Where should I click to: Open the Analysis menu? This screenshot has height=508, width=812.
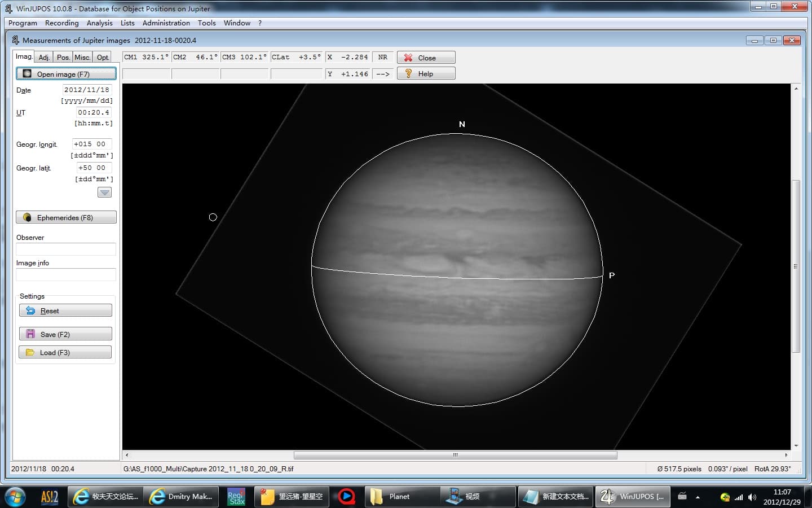pos(100,23)
